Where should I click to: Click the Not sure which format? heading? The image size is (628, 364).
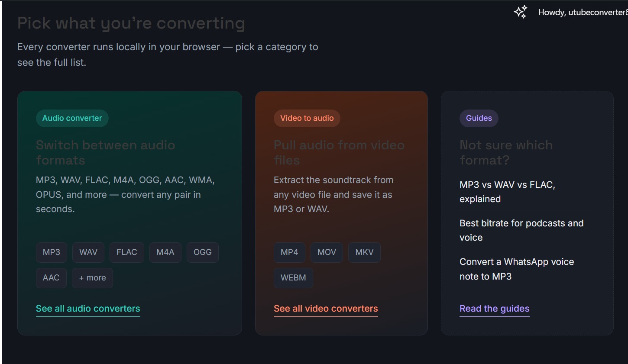coord(506,152)
